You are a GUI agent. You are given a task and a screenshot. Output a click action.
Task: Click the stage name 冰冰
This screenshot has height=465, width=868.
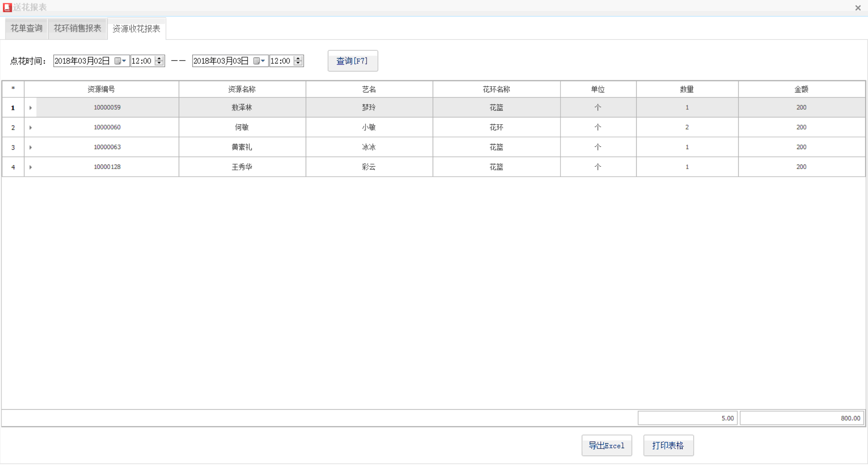pos(369,147)
